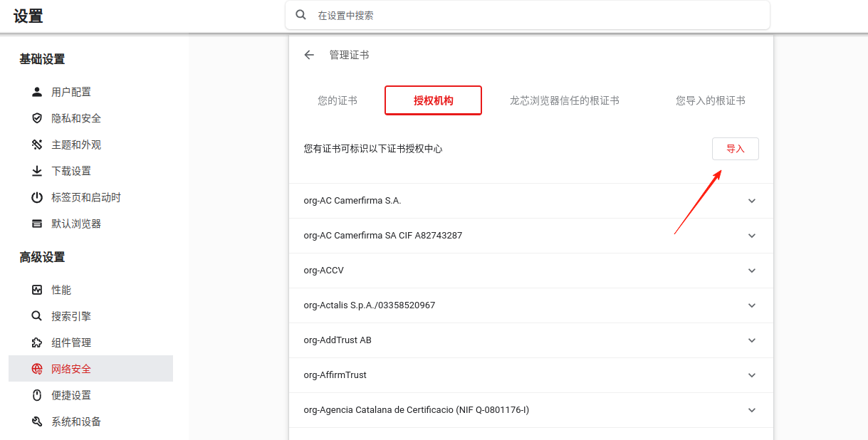Click the org-AffirmTrust entry text

pyautogui.click(x=335, y=375)
